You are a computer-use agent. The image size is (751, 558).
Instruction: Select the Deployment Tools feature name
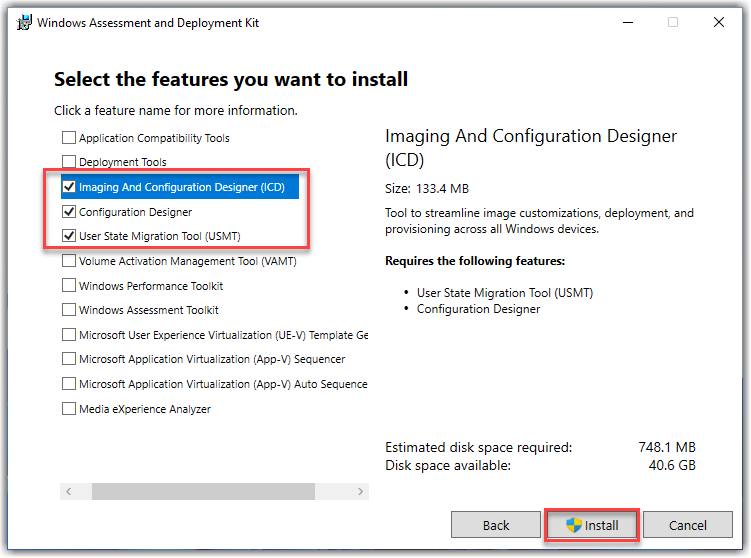pyautogui.click(x=123, y=162)
